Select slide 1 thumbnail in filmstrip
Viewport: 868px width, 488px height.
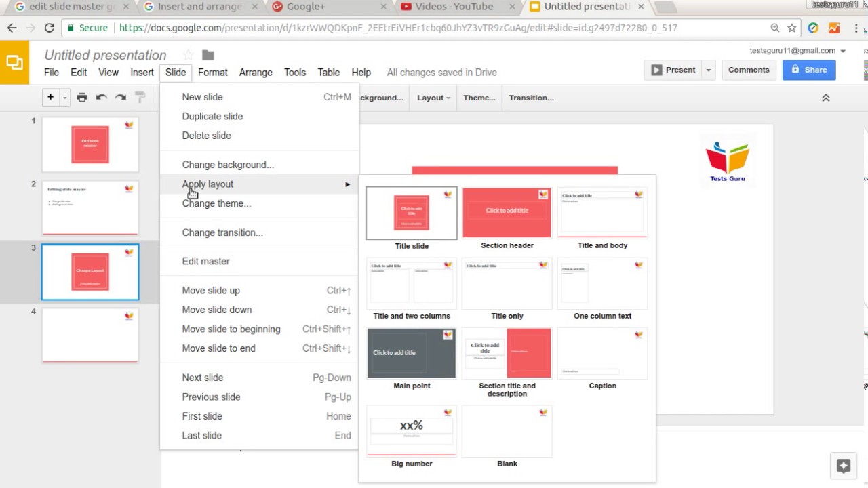[x=90, y=144]
